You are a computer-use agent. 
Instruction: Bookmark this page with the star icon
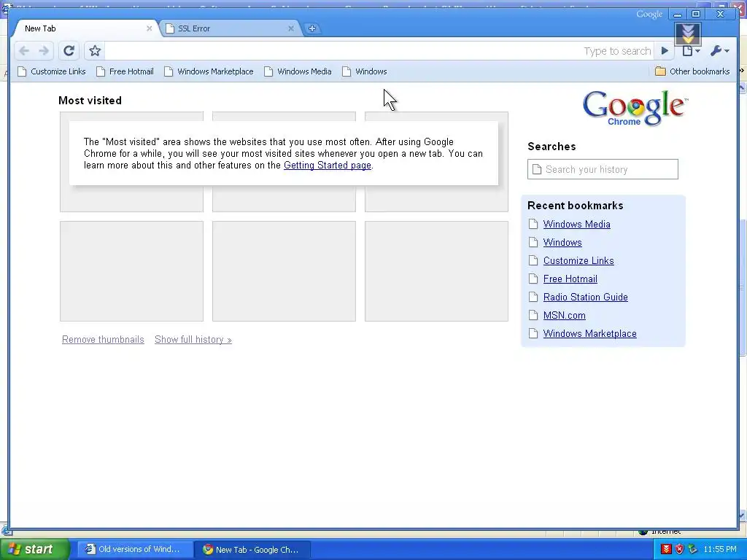pyautogui.click(x=95, y=50)
